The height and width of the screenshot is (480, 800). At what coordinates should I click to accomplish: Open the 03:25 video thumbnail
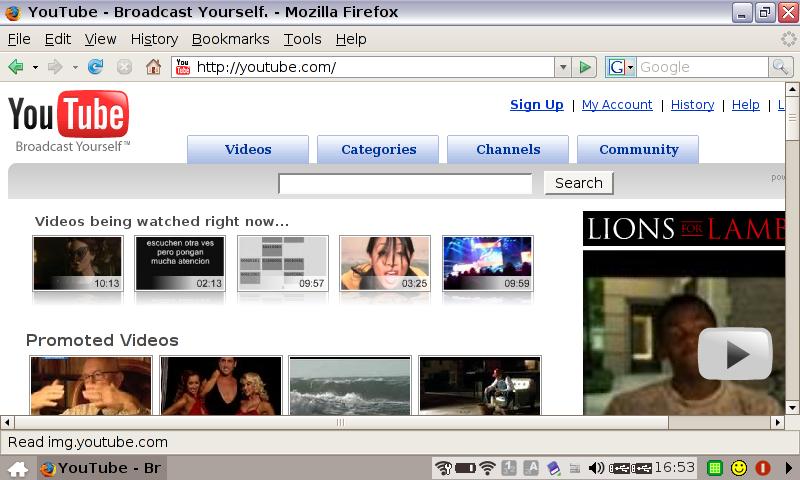click(x=385, y=263)
